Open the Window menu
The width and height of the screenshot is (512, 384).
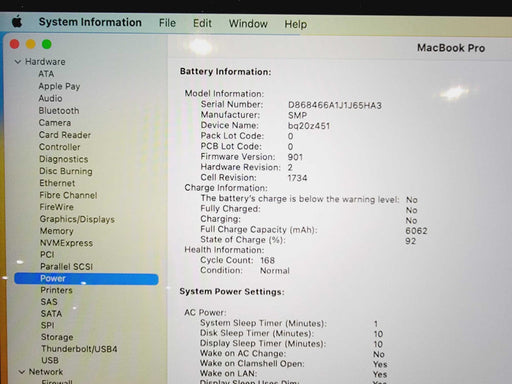coord(248,24)
